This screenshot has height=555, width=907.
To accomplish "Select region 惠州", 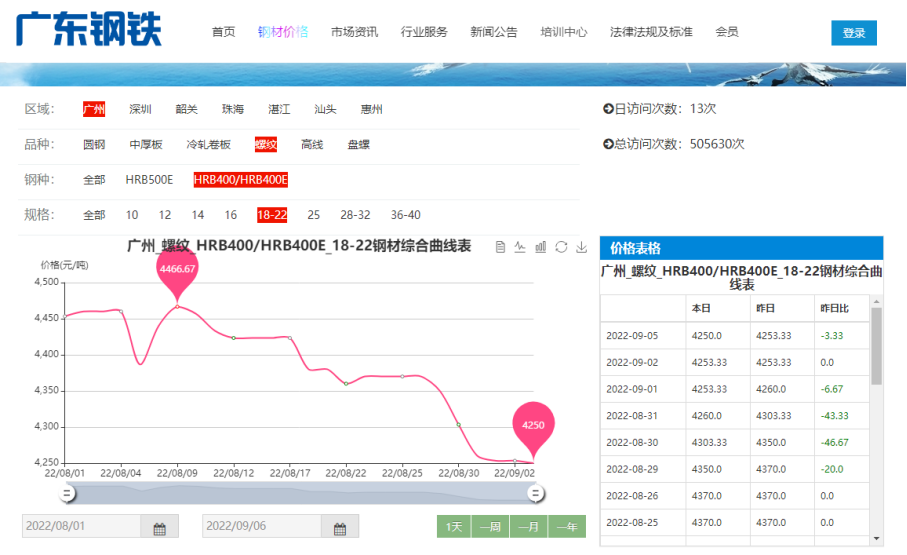I will (x=371, y=109).
